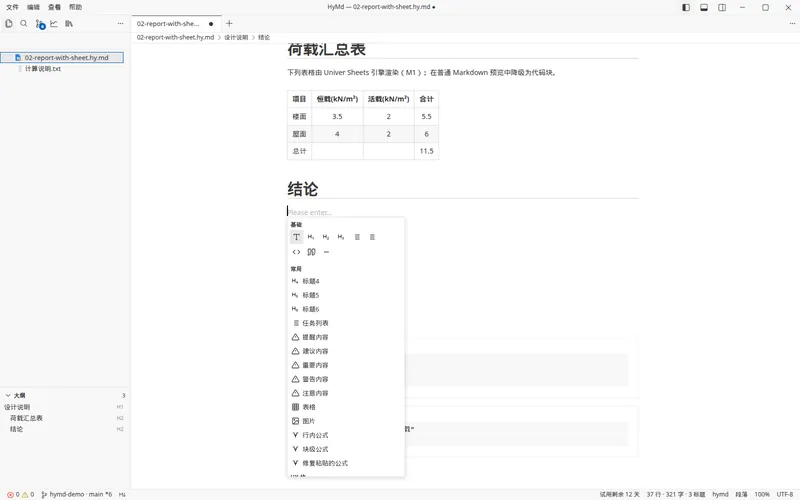Open the chart panel icon
This screenshot has width=800, height=500.
54,23
